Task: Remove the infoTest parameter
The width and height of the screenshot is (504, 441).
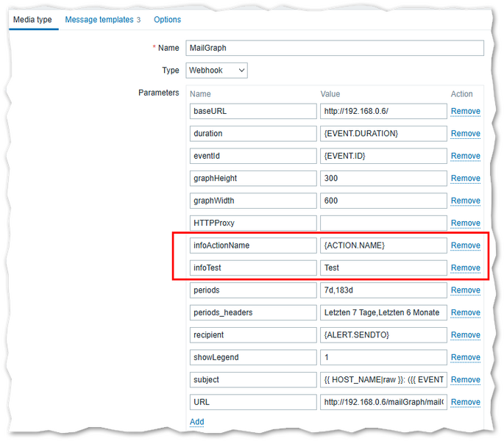Action: [x=465, y=268]
